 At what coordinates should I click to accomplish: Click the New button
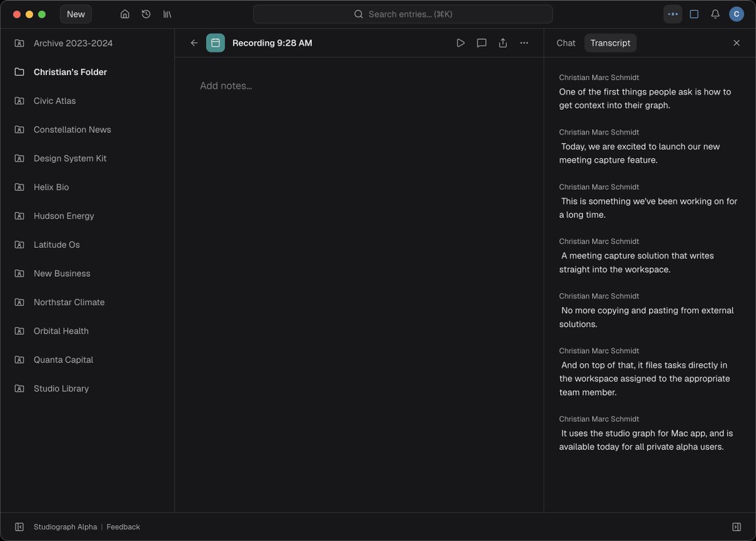(x=76, y=14)
